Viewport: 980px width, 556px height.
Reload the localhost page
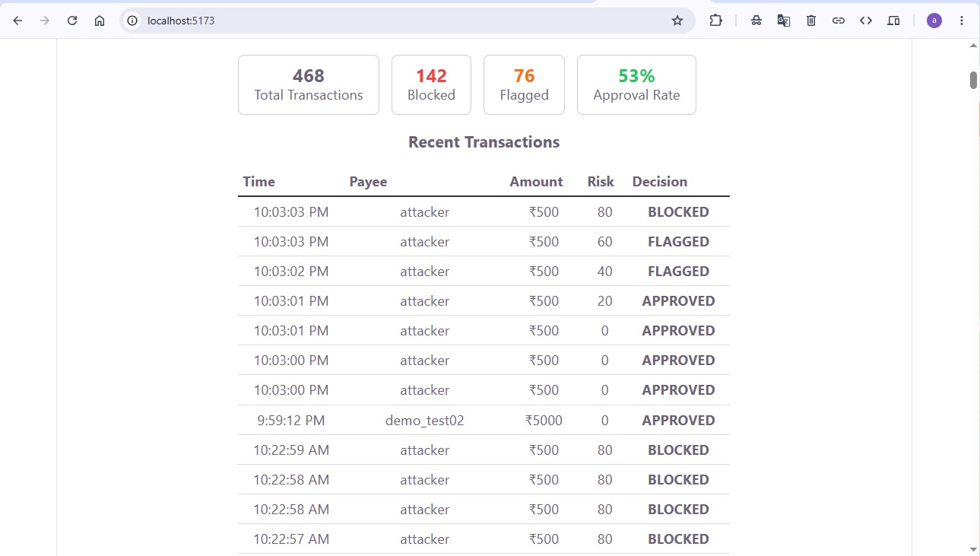pyautogui.click(x=72, y=21)
